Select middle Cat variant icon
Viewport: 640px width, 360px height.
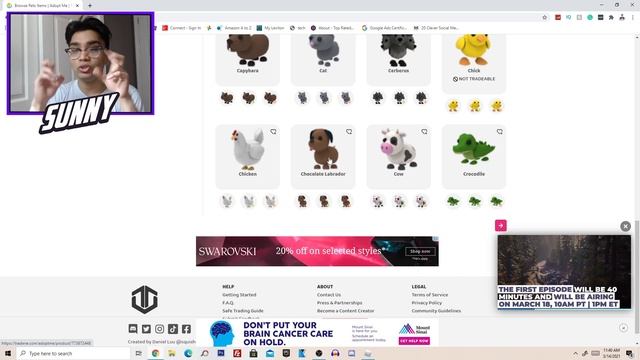point(324,98)
